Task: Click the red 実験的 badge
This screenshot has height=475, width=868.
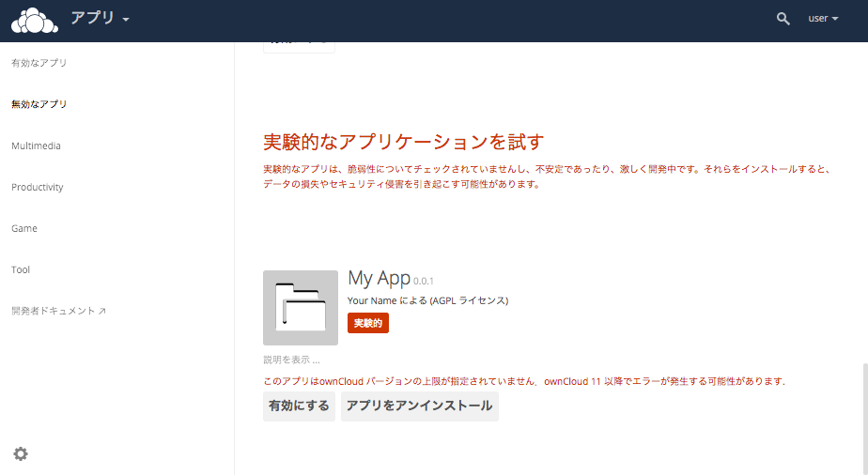Action: pos(368,323)
